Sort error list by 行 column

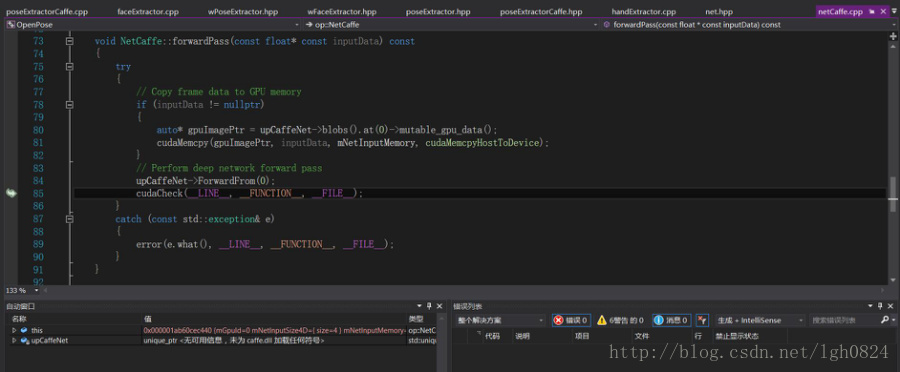(x=697, y=336)
